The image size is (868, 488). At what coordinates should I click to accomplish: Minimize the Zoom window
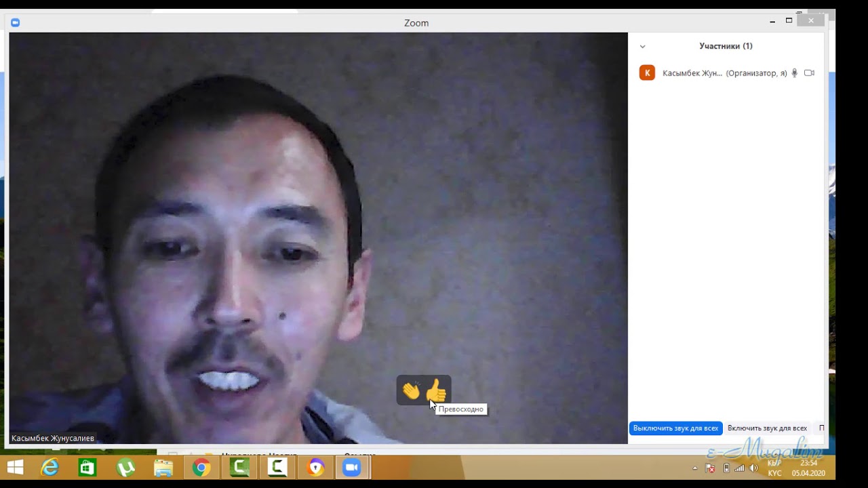tap(772, 22)
